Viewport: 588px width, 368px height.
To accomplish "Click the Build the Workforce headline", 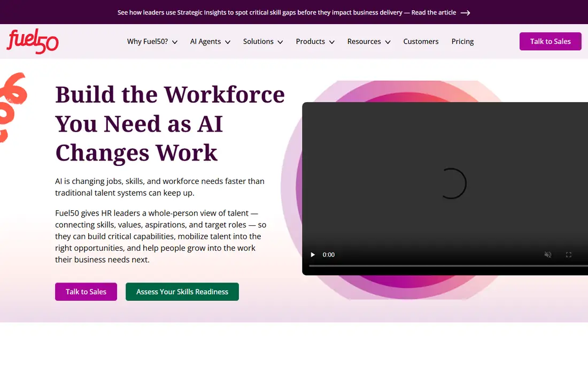I will 170,124.
